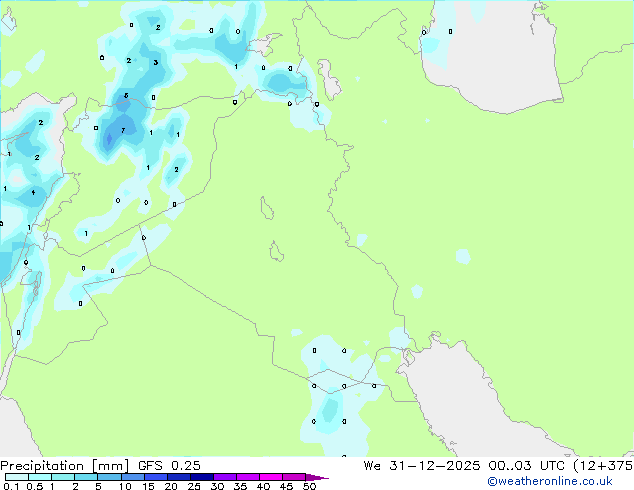Click the legend label '0.5'
Image resolution: width=634 pixels, height=490 pixels.
34,486
